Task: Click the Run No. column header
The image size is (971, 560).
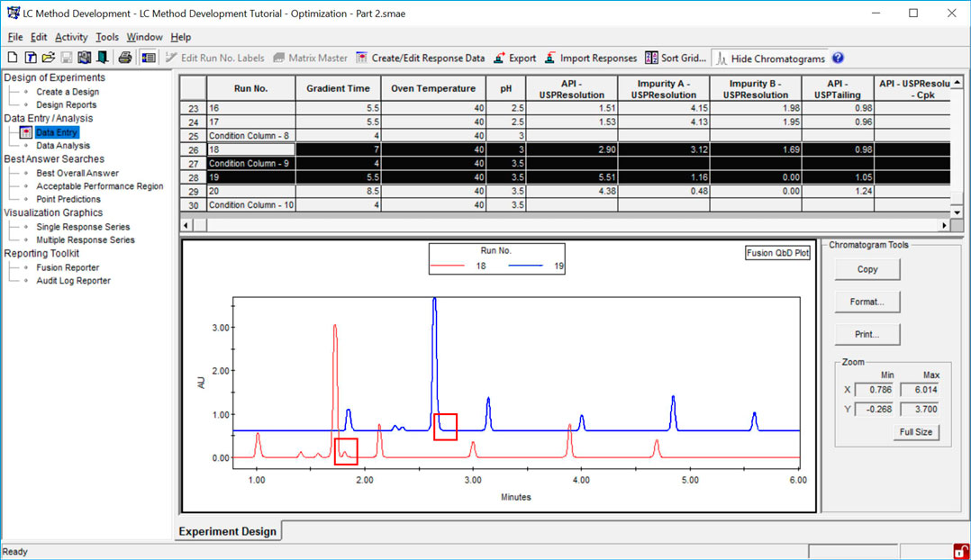Action: (x=250, y=88)
